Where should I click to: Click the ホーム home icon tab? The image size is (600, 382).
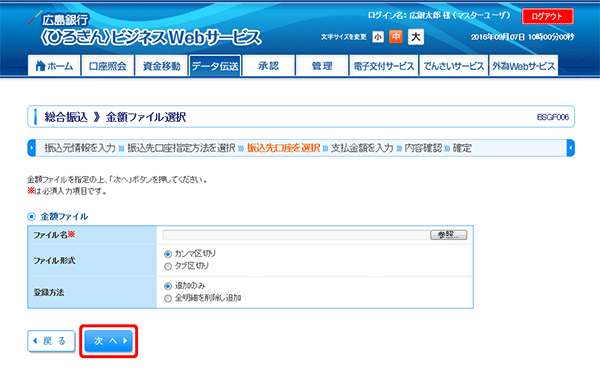coord(54,66)
